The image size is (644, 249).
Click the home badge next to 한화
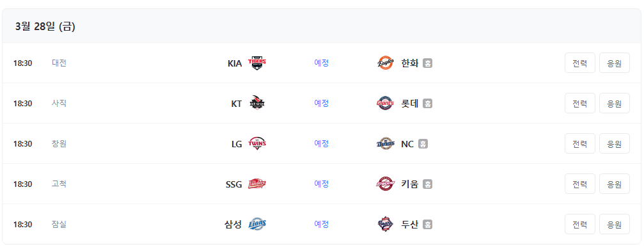click(428, 63)
